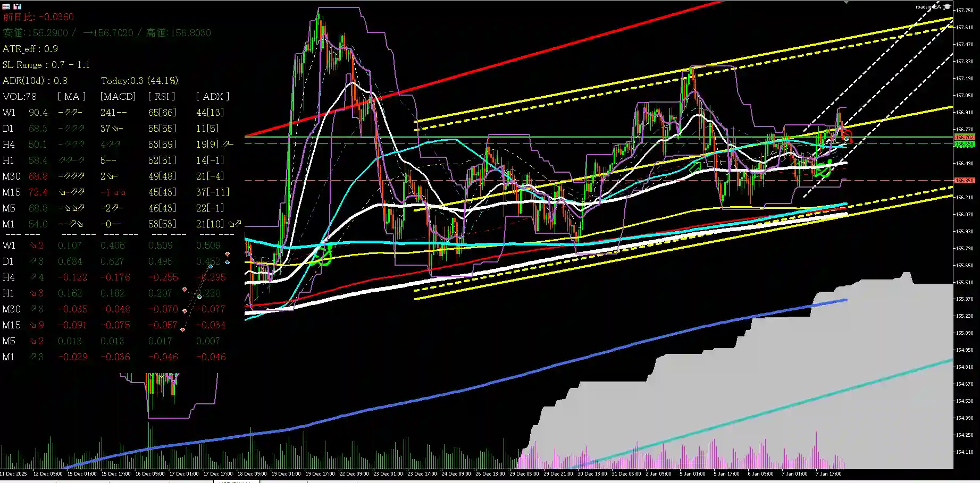Image resolution: width=980 pixels, height=483 pixels.
Task: Click the trading panel icon beside the table icon
Action: (17, 7)
